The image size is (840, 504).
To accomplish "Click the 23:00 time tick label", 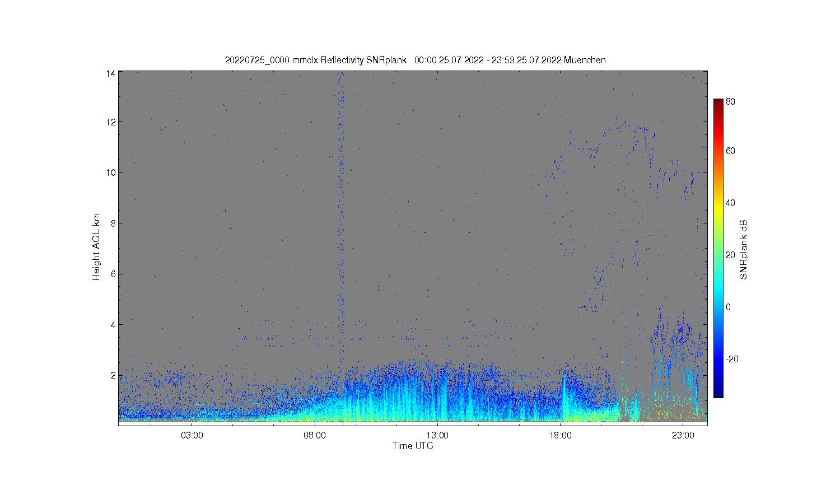I will [683, 435].
